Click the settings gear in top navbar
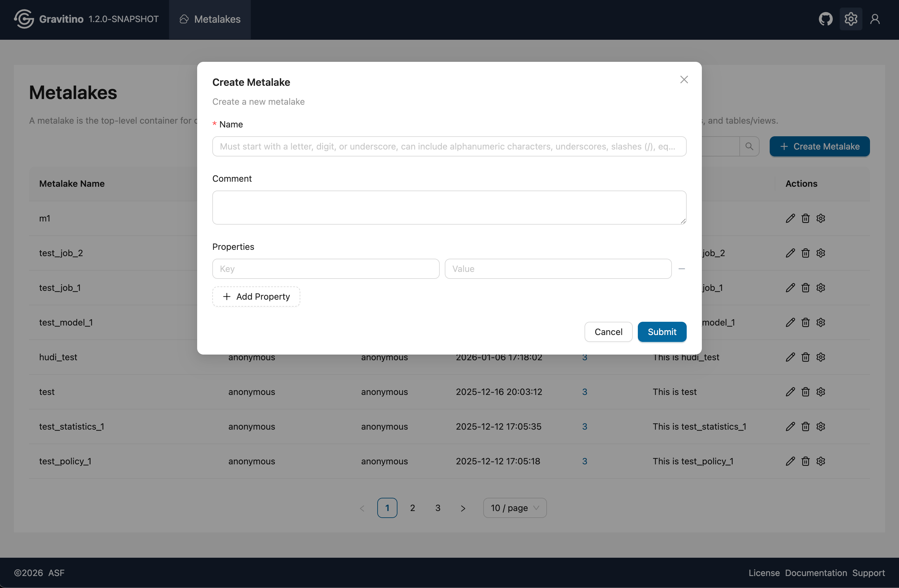 pyautogui.click(x=851, y=19)
